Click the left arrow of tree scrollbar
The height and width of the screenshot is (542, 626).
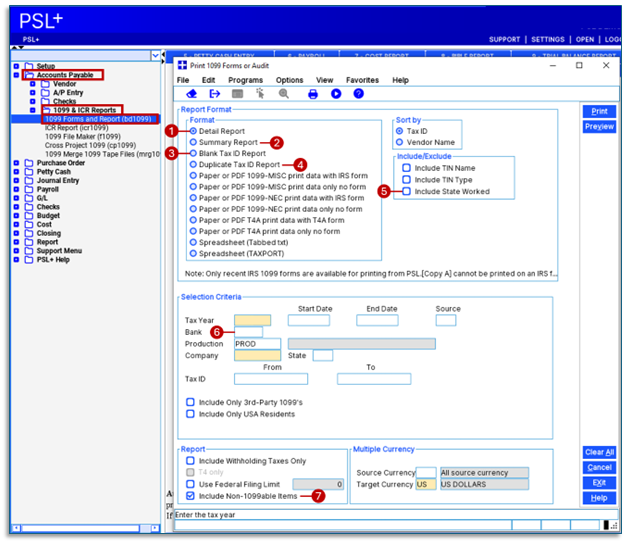tap(16, 528)
